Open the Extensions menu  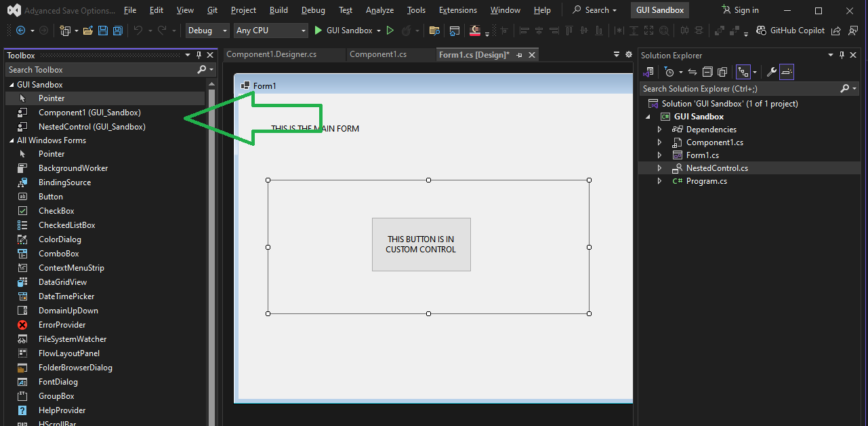pos(458,10)
